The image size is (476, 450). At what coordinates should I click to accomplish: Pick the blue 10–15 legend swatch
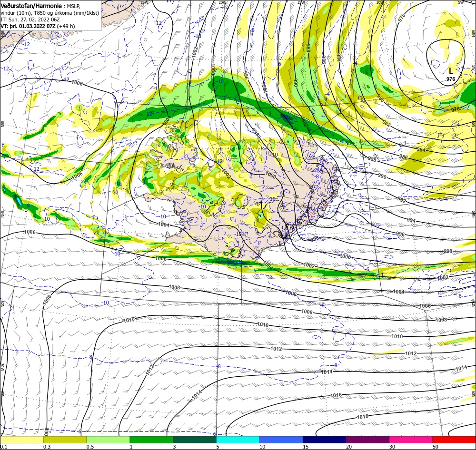(x=281, y=440)
